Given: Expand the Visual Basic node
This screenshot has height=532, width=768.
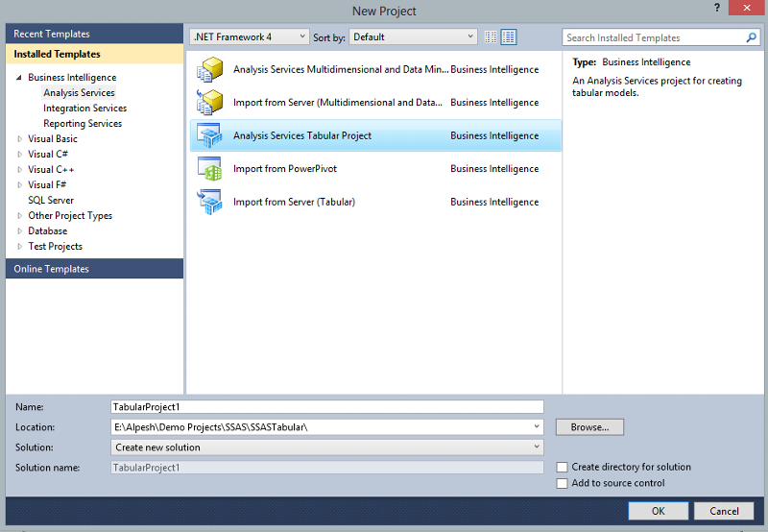Looking at the screenshot, I should pos(19,139).
